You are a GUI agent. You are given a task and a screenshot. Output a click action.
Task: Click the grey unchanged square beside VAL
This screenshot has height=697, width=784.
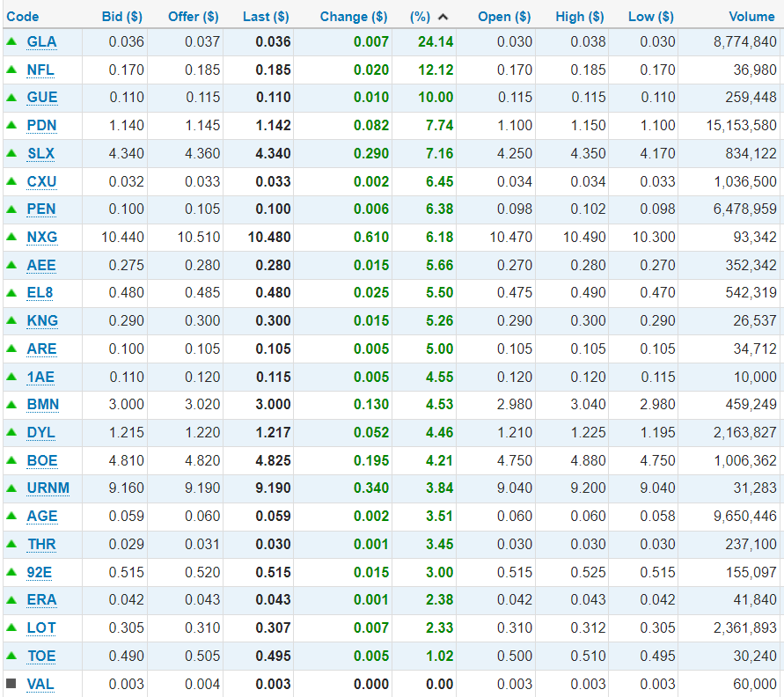tap(11, 684)
